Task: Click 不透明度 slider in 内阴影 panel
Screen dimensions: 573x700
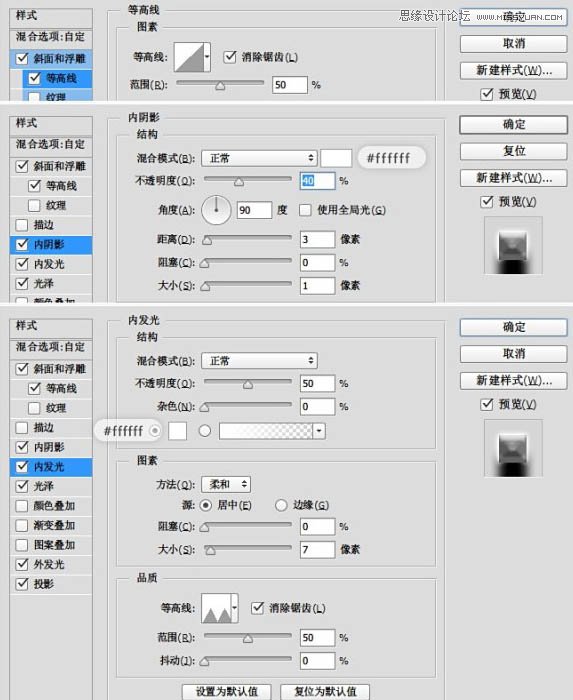Action: point(248,180)
